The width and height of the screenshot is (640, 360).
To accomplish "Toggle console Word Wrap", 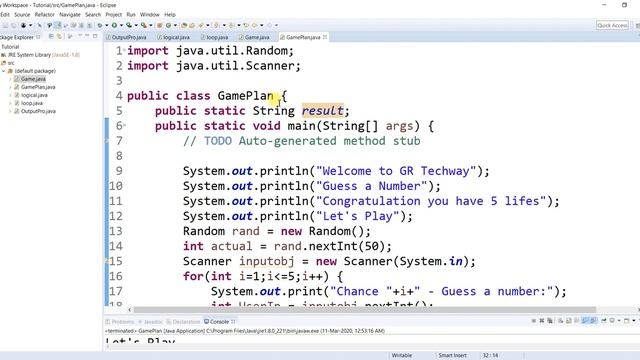I will pyautogui.click(x=576, y=321).
